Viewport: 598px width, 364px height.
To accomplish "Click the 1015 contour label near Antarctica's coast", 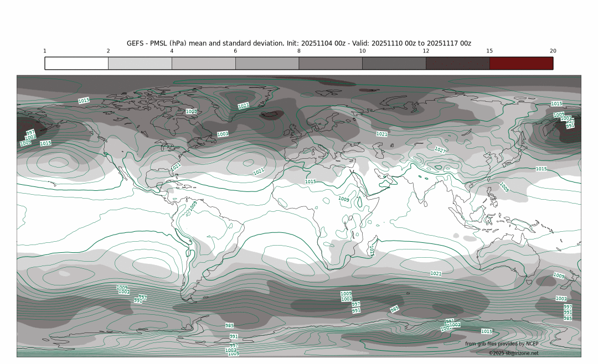I will pos(486,331).
